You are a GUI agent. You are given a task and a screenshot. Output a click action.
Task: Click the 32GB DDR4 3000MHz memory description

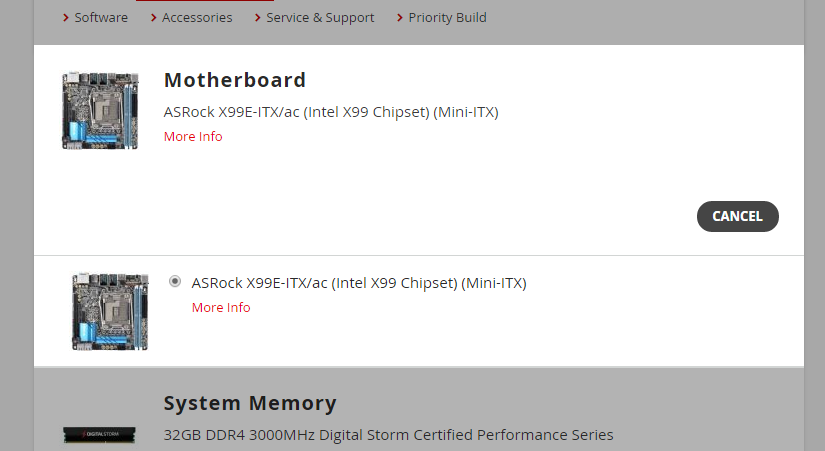[388, 435]
